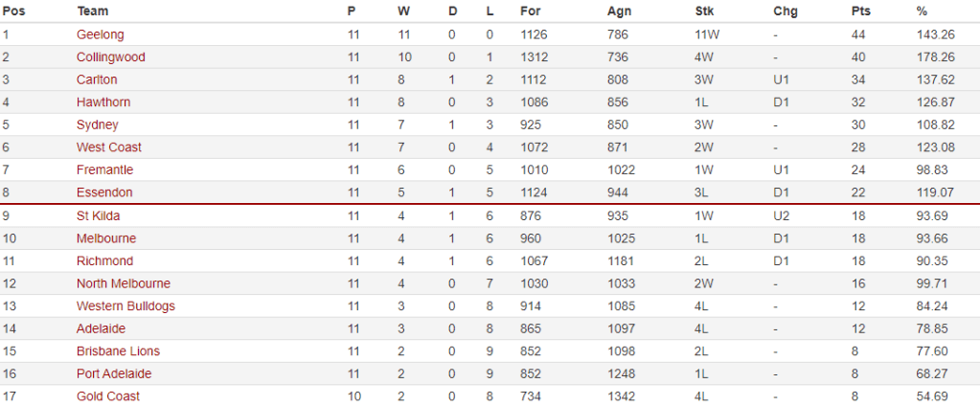Click the Team column header
The height and width of the screenshot is (406, 980).
click(92, 11)
